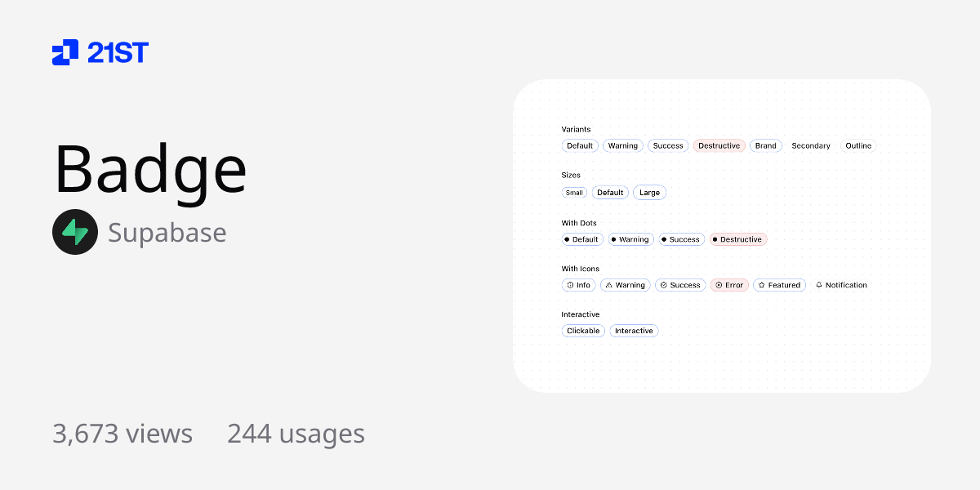This screenshot has height=490, width=980.
Task: Open the 244 usages count
Action: (x=296, y=434)
